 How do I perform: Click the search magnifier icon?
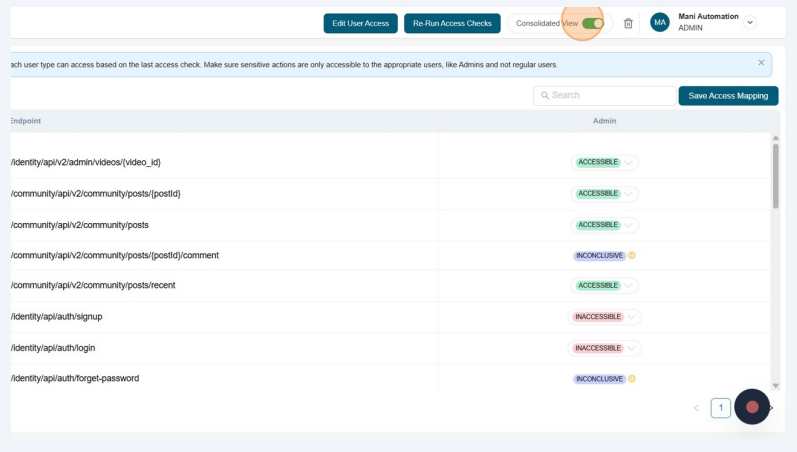point(545,96)
